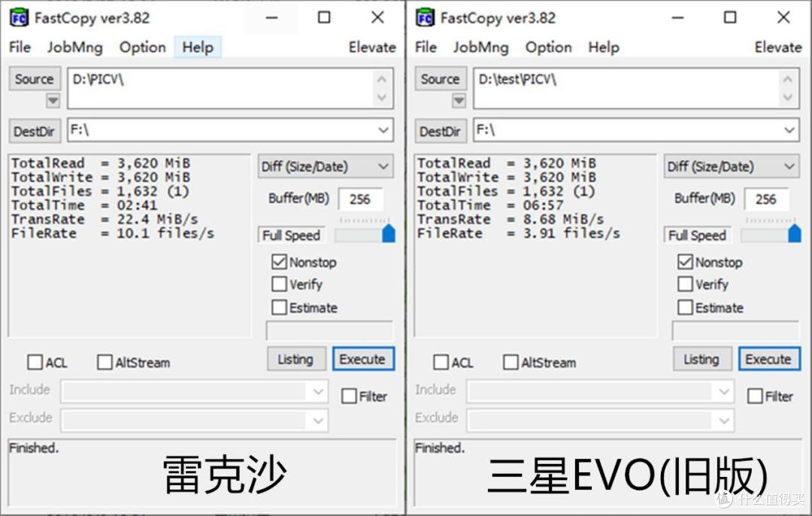Enable Filter checkbox in left window

(349, 396)
